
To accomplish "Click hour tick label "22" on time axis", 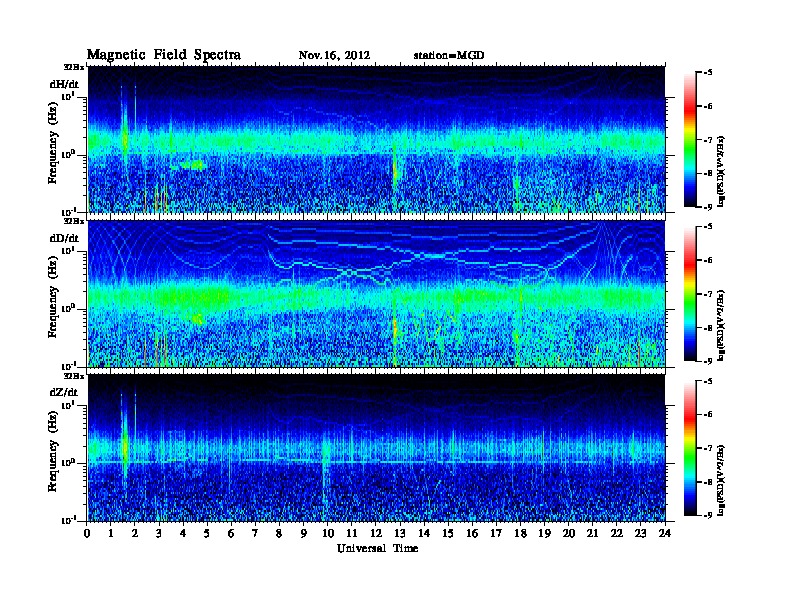I will point(617,533).
